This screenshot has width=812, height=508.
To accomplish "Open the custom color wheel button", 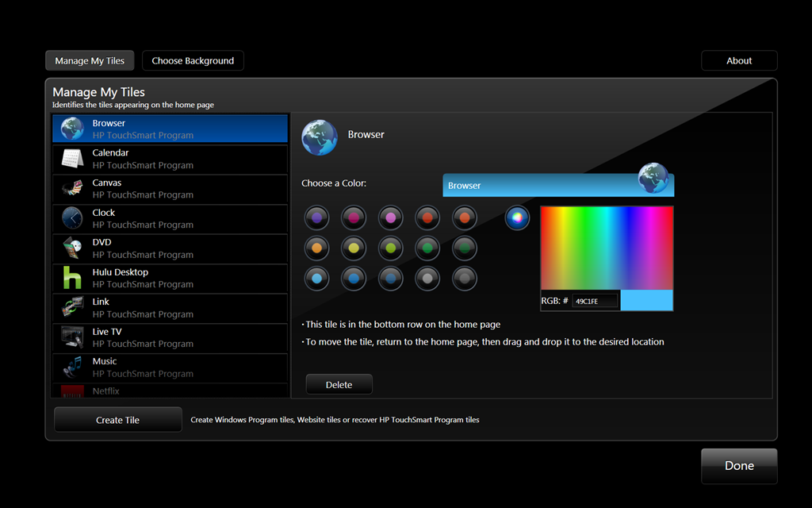I will [x=517, y=217].
